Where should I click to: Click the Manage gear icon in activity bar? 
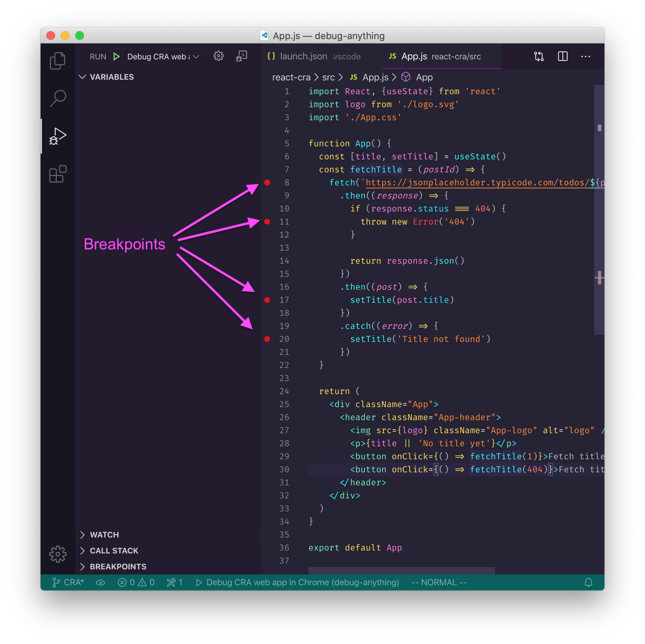coord(58,554)
